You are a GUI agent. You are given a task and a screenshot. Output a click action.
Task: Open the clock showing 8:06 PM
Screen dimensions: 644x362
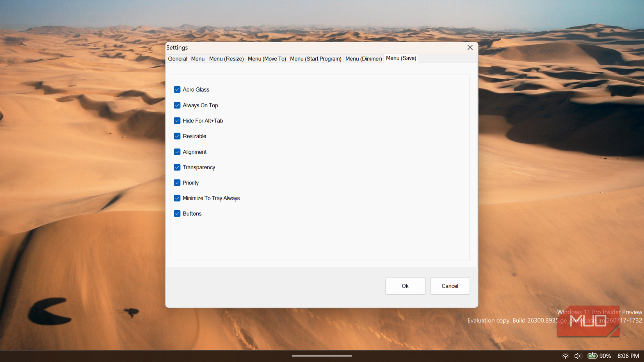tap(628, 356)
